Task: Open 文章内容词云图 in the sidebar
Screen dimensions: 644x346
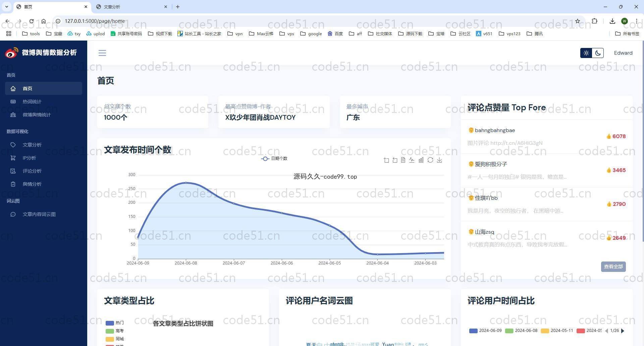Action: coord(44,214)
